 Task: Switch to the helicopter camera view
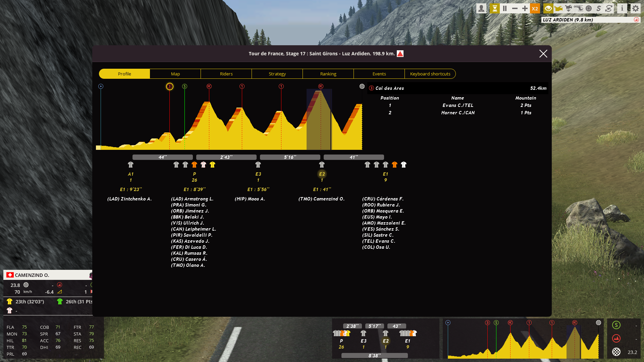579,8
